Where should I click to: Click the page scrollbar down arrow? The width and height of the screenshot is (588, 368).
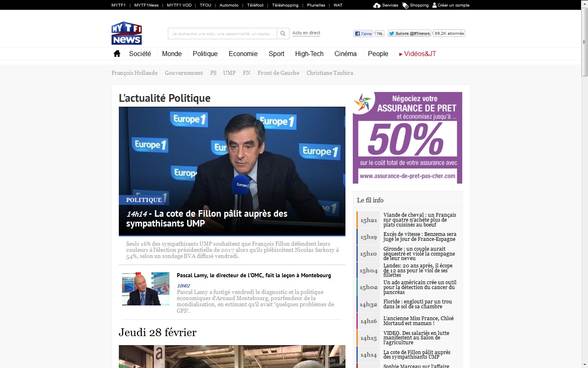585,364
